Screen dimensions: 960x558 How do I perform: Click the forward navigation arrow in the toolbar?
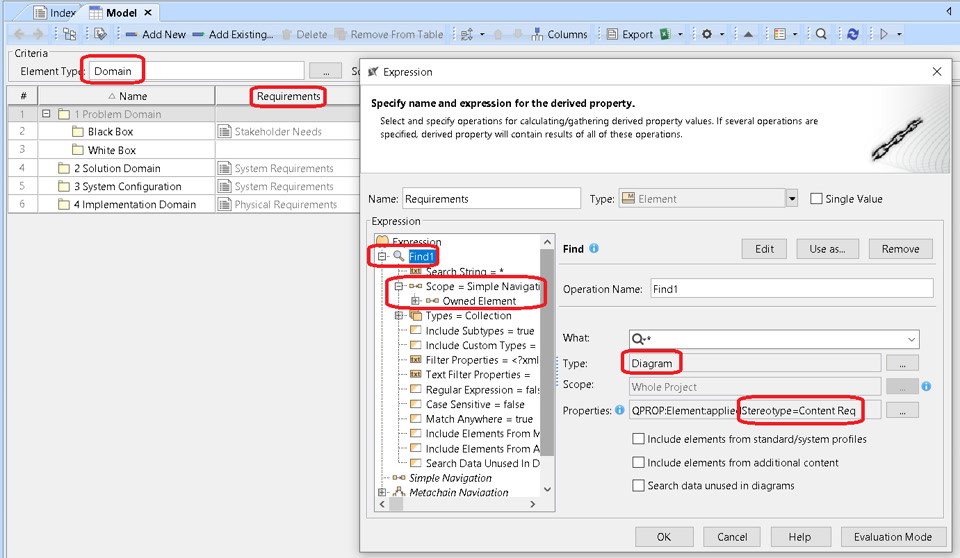pyautogui.click(x=38, y=34)
